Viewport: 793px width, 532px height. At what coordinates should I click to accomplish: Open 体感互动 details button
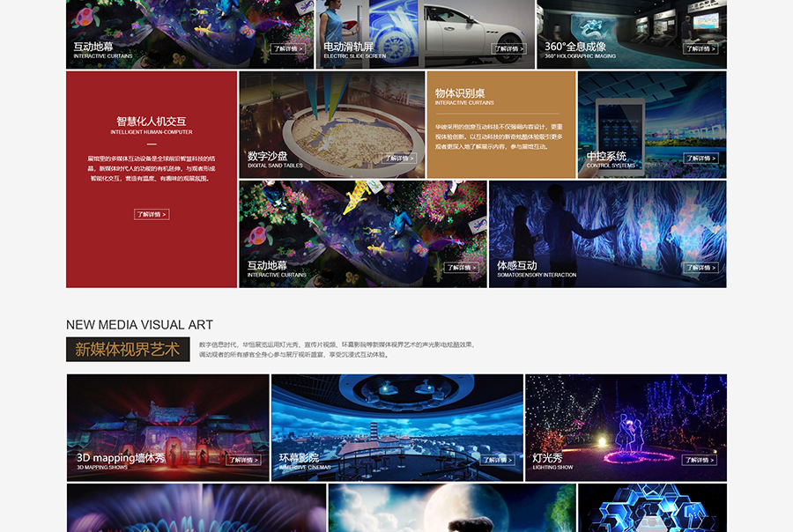tap(700, 268)
